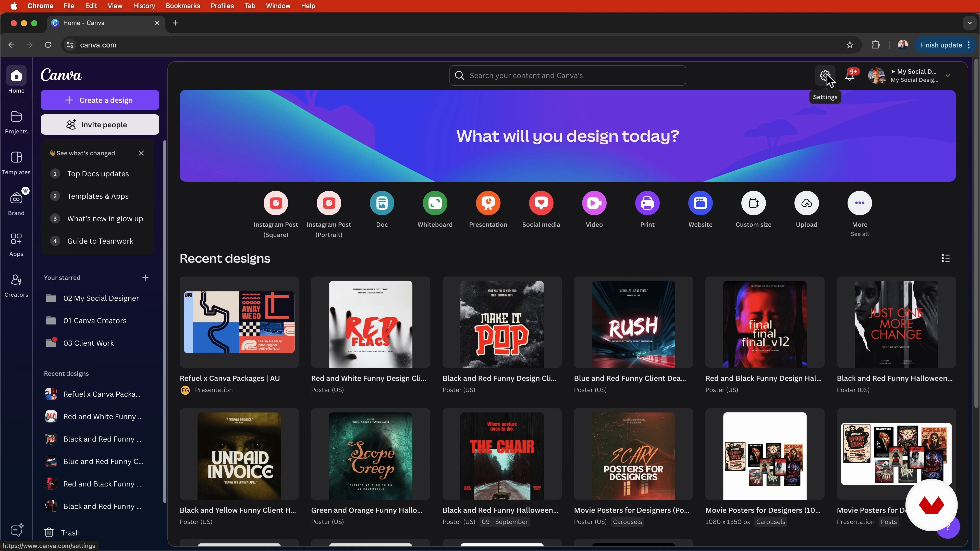The image size is (980, 551).
Task: Open Creators in the sidebar
Action: click(x=16, y=286)
